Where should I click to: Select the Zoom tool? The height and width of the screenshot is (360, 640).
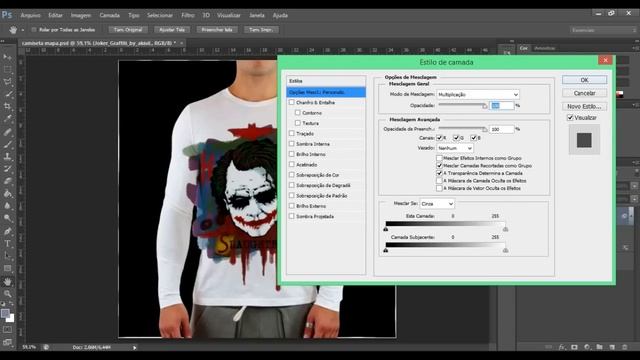7,293
